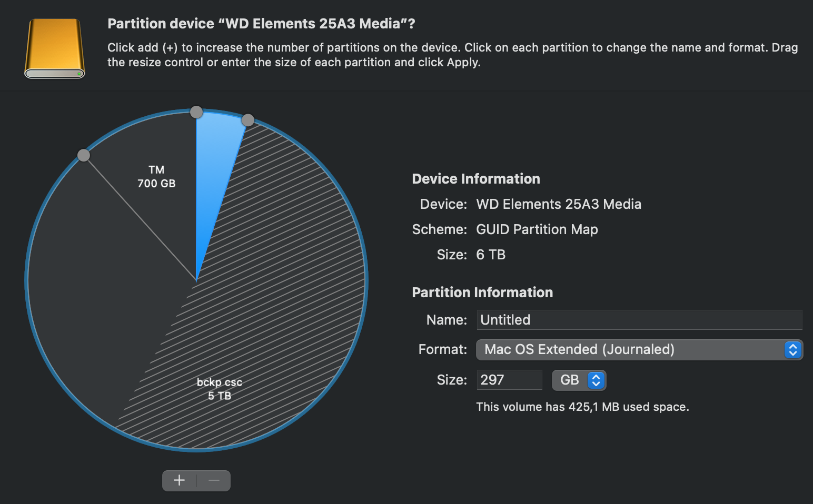Click the resize handle on the left edge
Viewport: 813px width, 504px height.
84,155
